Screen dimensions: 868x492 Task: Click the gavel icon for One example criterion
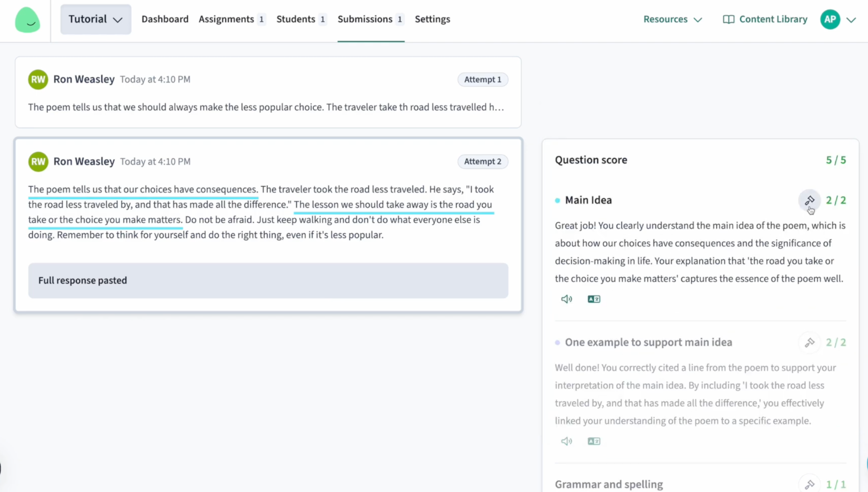coord(810,342)
